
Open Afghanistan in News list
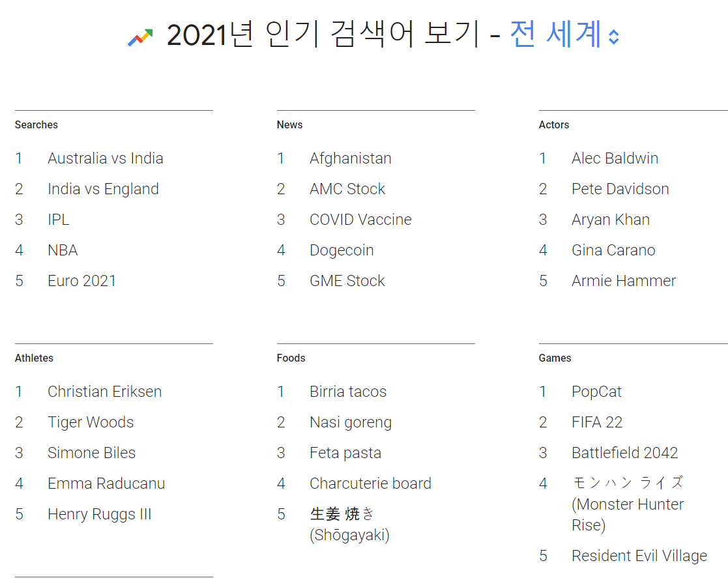tap(351, 158)
